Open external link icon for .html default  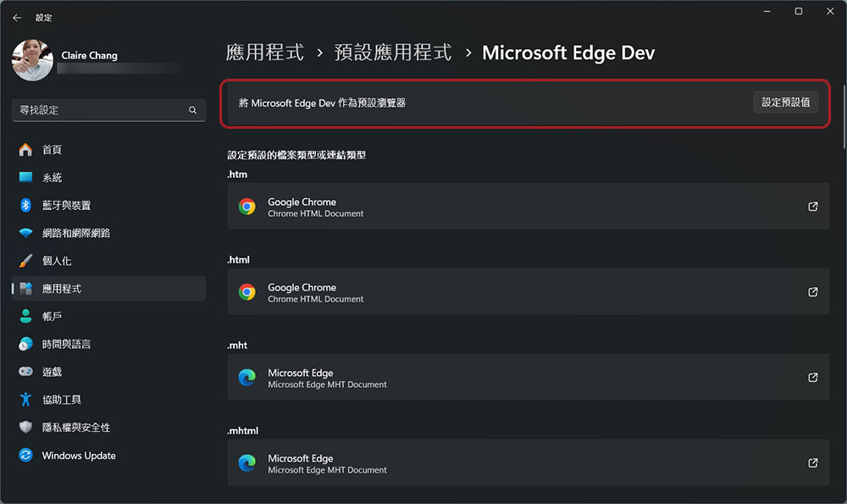(812, 291)
